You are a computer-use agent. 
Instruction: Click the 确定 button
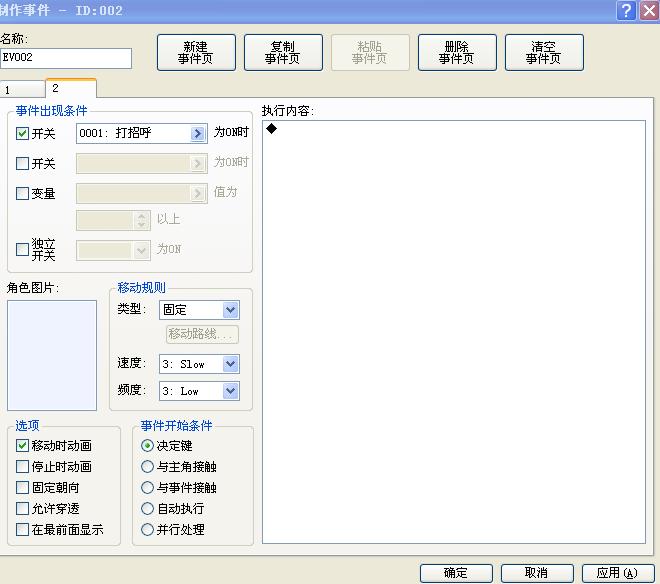[456, 573]
